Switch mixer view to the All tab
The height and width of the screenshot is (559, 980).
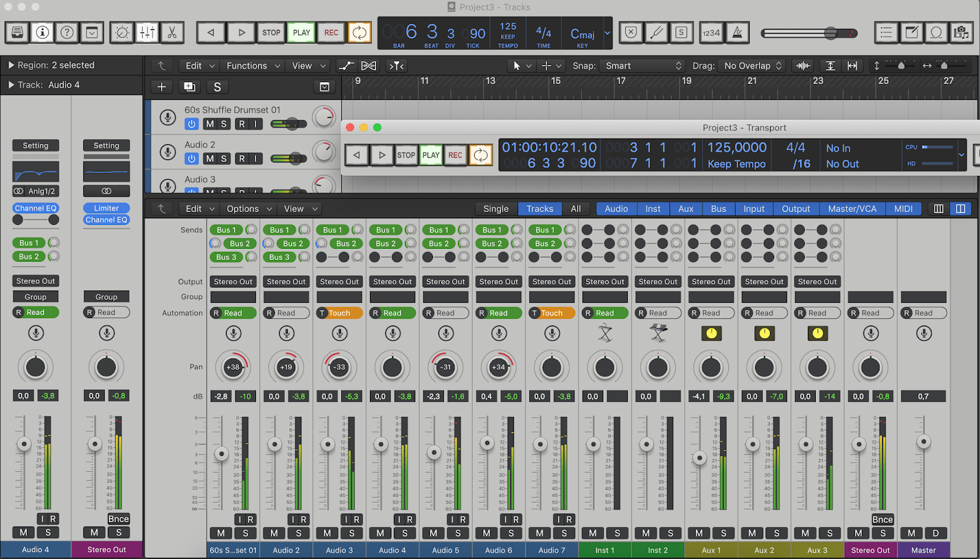coord(576,209)
